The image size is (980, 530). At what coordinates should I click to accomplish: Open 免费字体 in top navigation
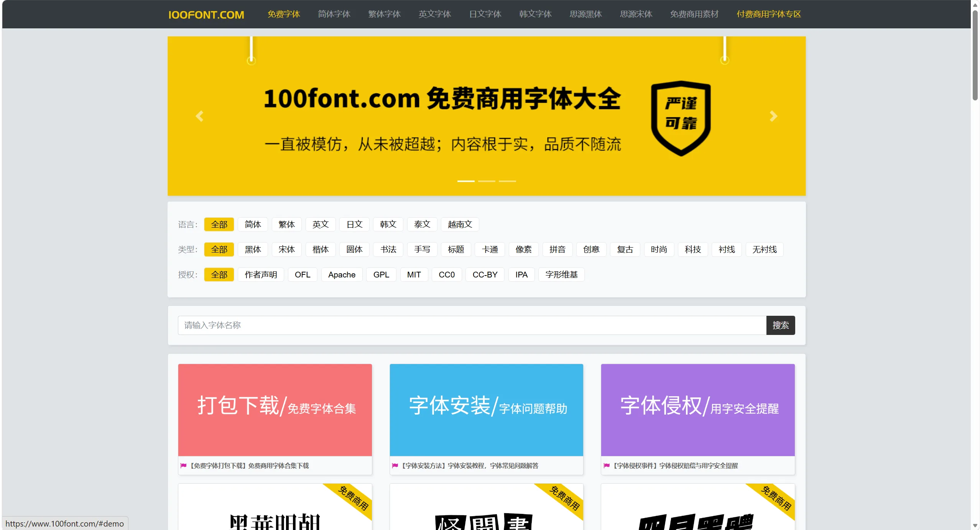point(284,14)
